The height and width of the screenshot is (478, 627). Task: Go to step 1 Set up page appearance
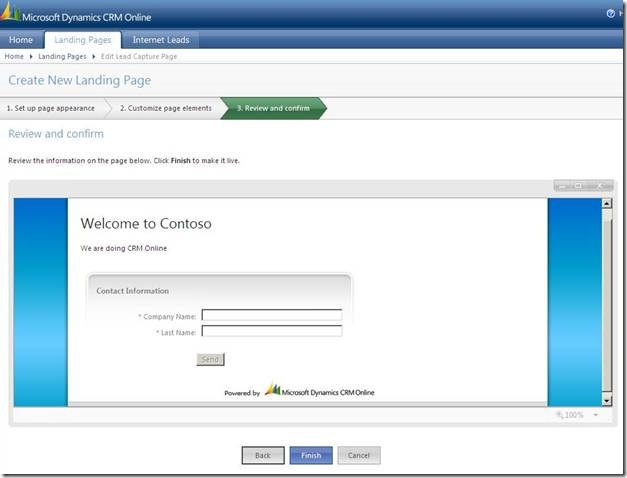51,108
